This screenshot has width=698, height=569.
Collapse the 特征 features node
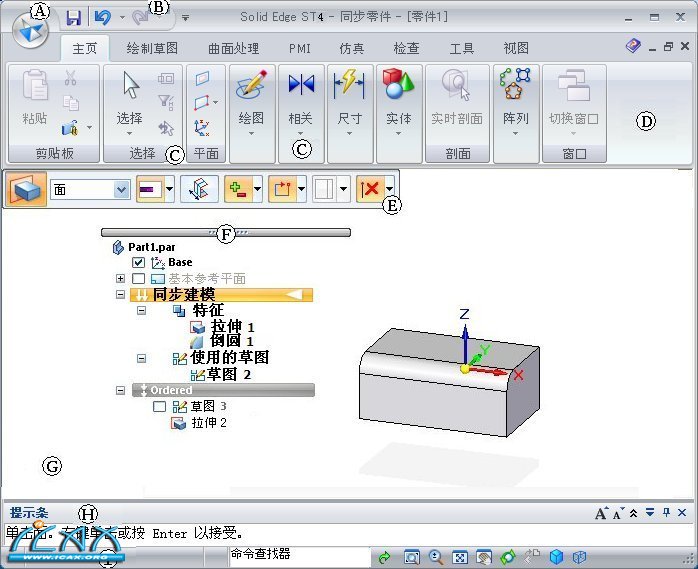(x=141, y=311)
